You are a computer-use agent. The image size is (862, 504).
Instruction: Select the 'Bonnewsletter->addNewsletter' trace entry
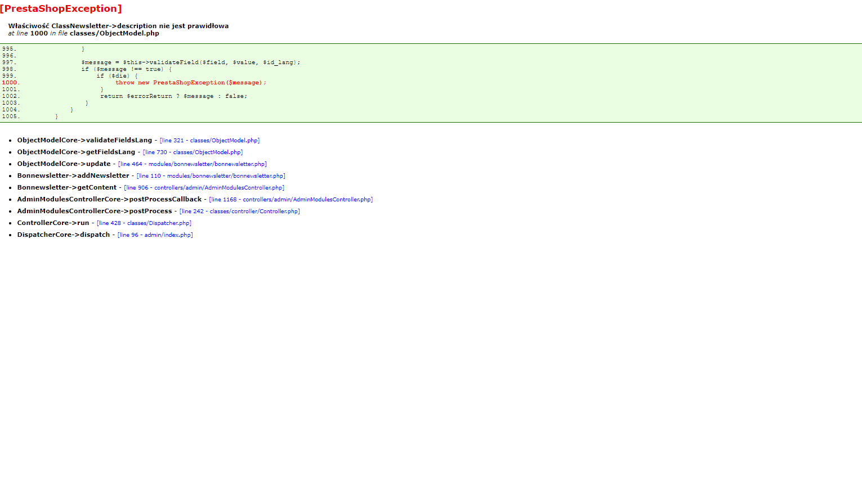73,175
